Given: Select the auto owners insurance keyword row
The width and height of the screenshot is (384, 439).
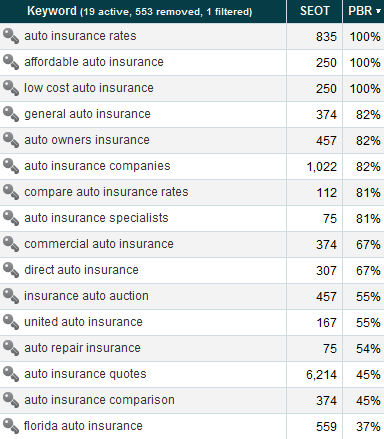Looking at the screenshot, I should click(192, 140).
